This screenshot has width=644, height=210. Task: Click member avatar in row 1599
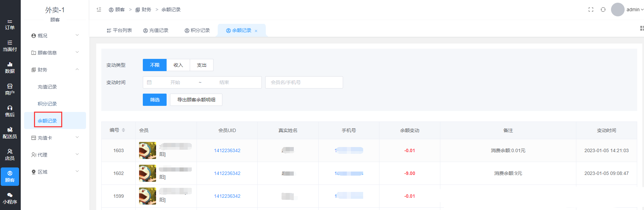tap(148, 196)
